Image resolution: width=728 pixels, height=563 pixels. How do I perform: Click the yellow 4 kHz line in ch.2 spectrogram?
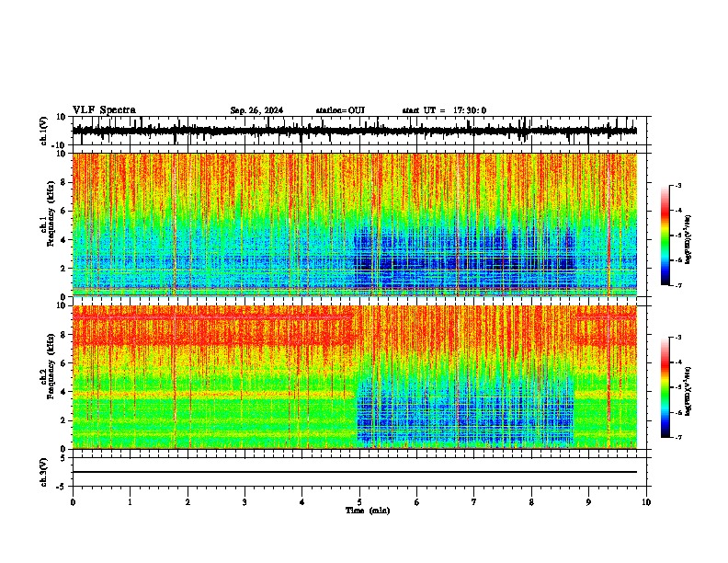(213, 395)
